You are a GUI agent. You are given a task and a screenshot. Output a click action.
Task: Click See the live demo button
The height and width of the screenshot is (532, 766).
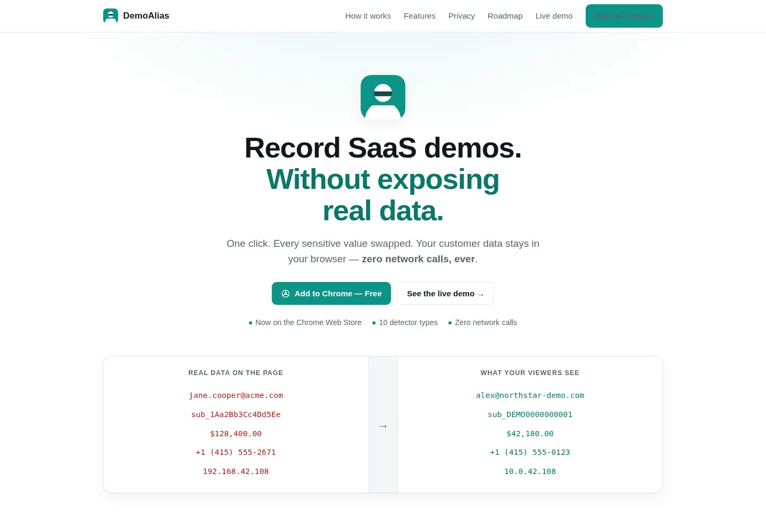(446, 294)
